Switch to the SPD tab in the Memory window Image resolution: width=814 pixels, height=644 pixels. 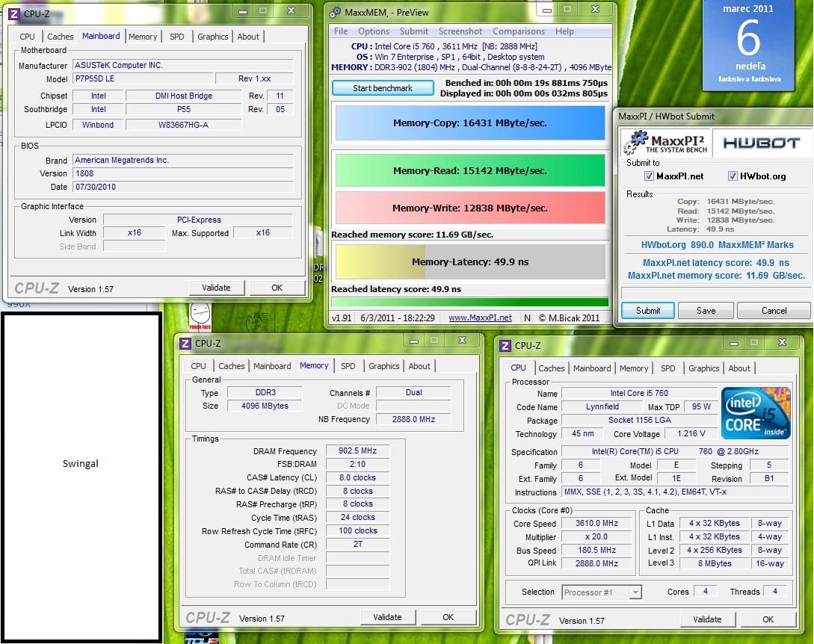(x=348, y=366)
